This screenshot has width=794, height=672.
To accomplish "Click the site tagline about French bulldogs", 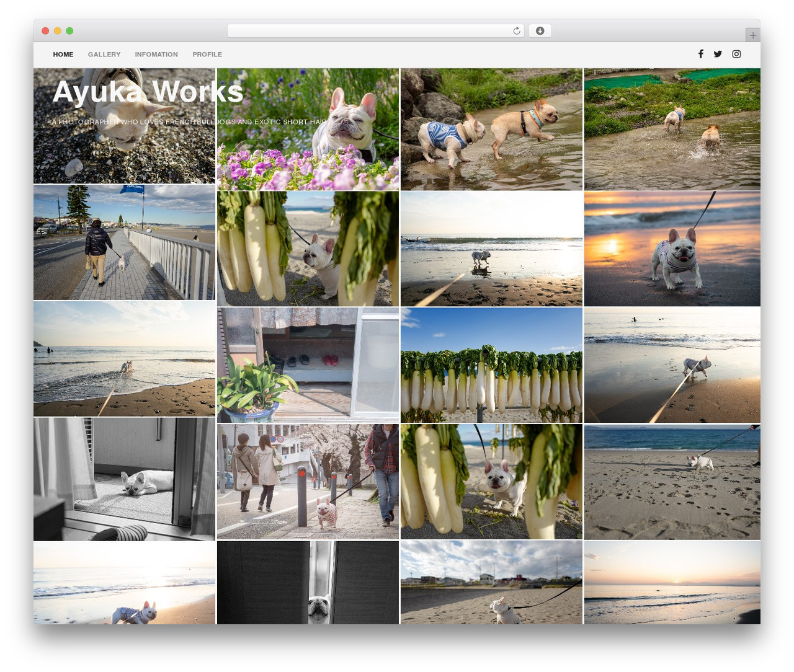I will point(189,122).
